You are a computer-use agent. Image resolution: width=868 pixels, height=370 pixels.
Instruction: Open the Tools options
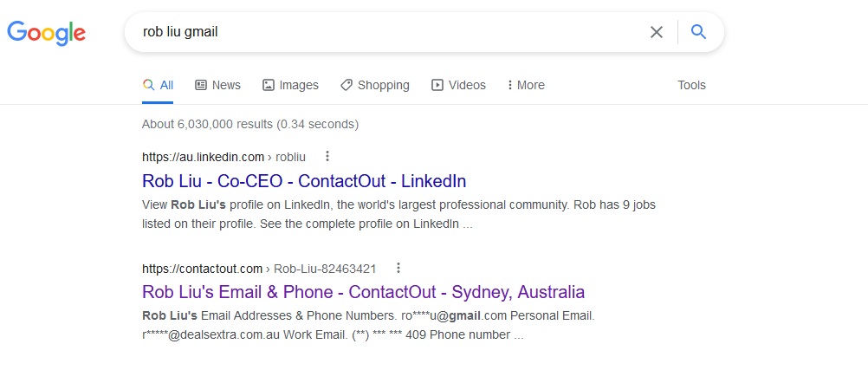[691, 85]
